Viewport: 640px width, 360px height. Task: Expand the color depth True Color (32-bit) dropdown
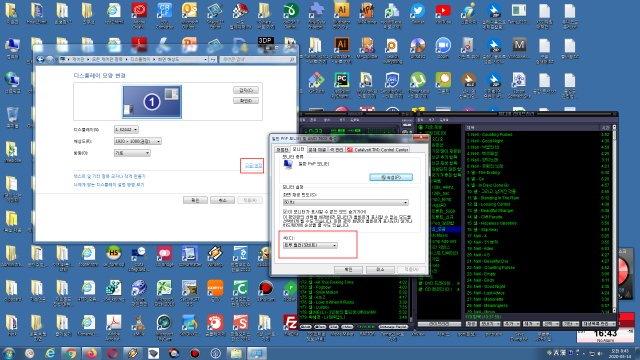tap(310, 245)
